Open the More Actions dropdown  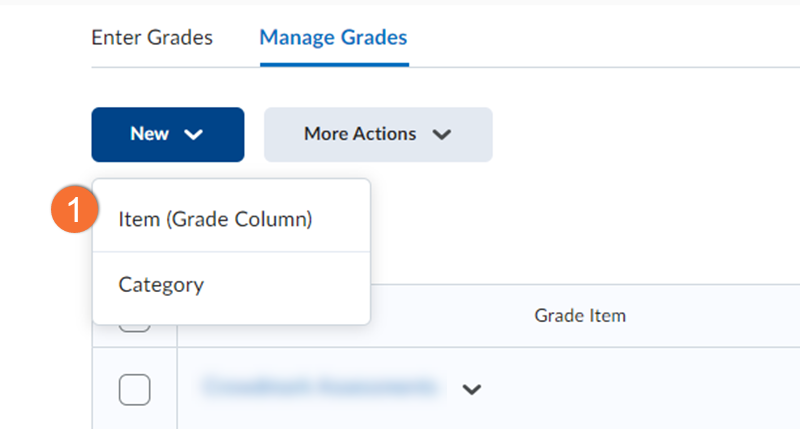[378, 134]
